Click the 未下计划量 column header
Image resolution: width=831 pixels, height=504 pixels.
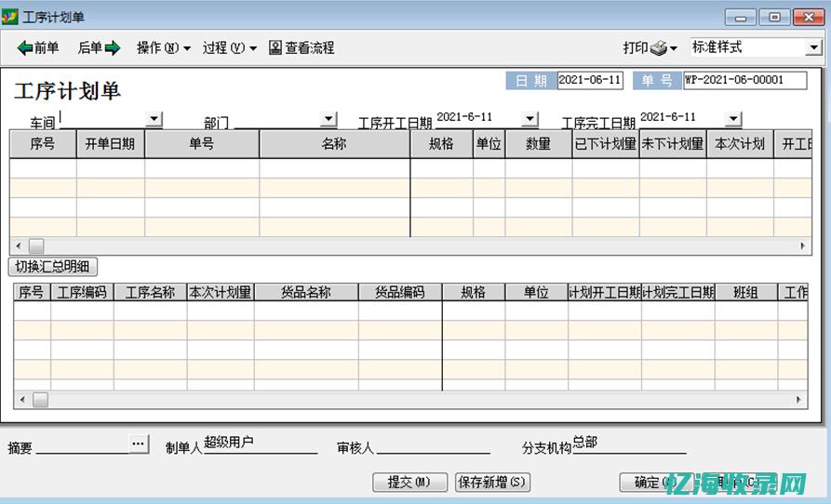tap(673, 144)
